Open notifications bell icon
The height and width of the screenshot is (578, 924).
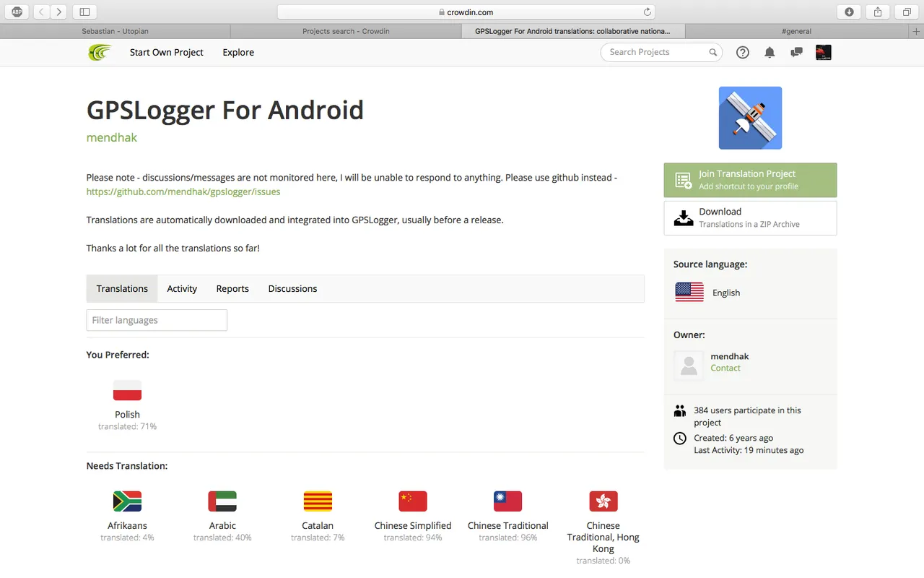(x=770, y=52)
